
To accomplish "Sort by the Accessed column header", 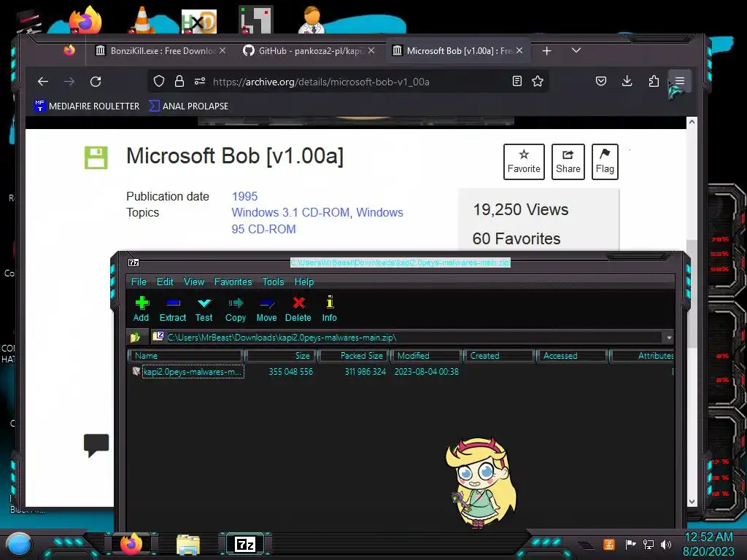I will point(572,356).
